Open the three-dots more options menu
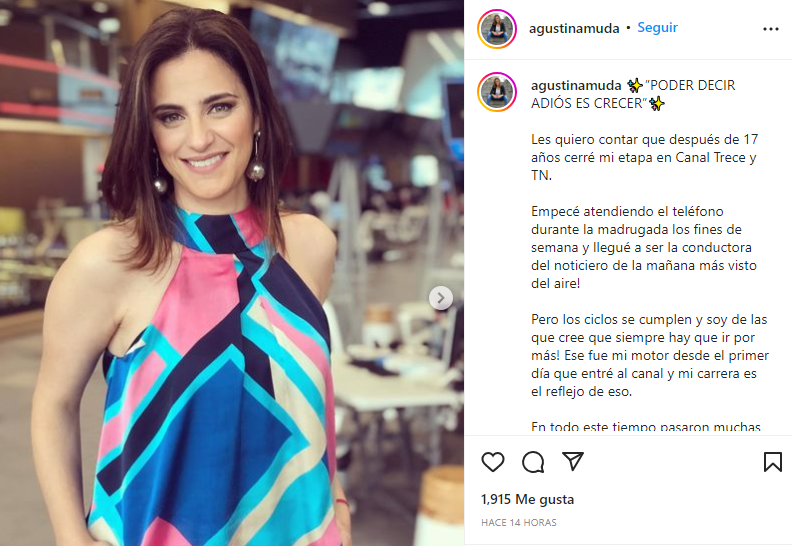This screenshot has width=792, height=546. click(770, 29)
